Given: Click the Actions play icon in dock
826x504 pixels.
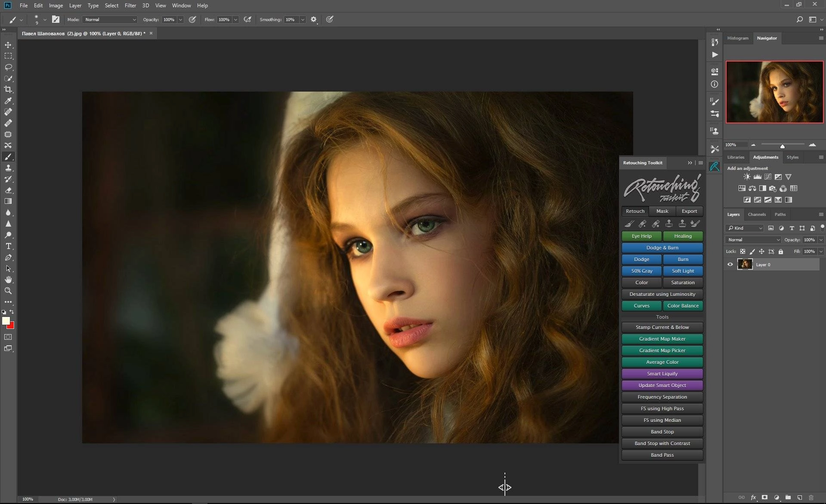Looking at the screenshot, I should coord(715,55).
